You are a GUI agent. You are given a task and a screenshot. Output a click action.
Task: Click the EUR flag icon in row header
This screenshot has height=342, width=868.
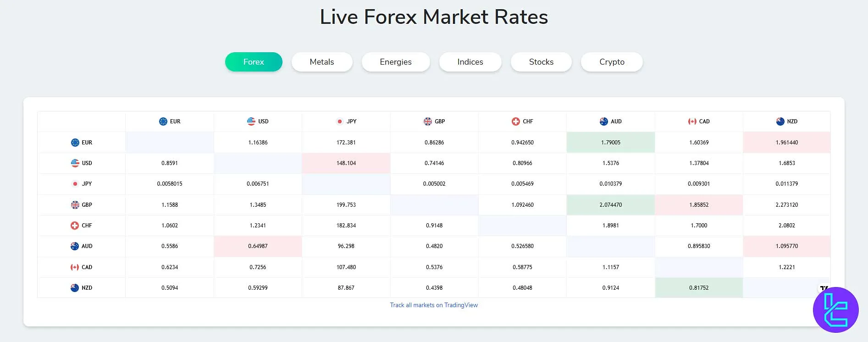tap(75, 143)
